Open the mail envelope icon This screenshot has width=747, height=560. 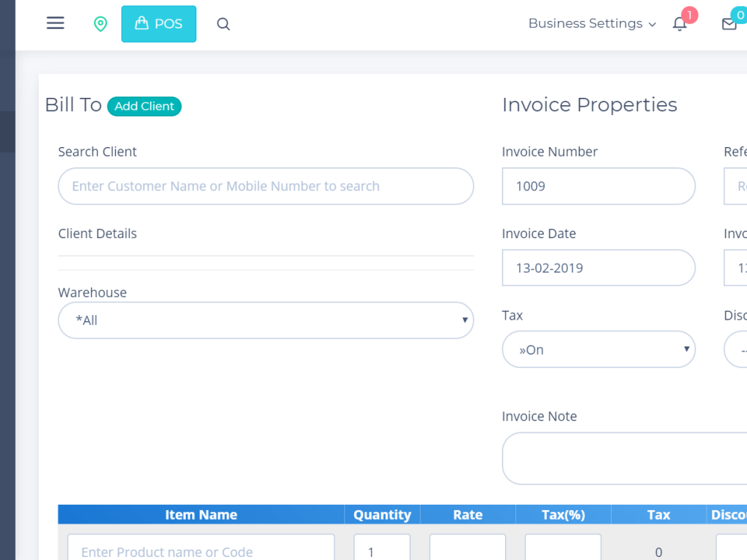point(729,24)
